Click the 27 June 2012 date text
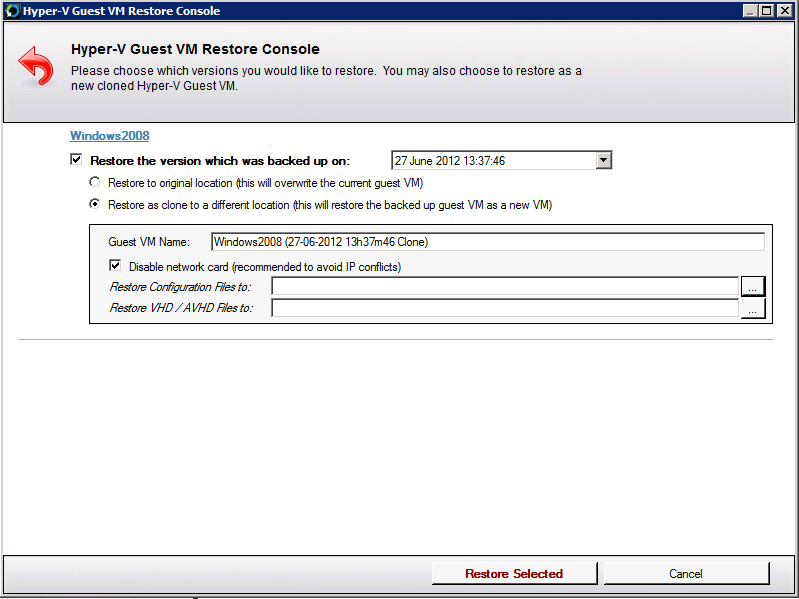This screenshot has width=799, height=599. (x=450, y=161)
